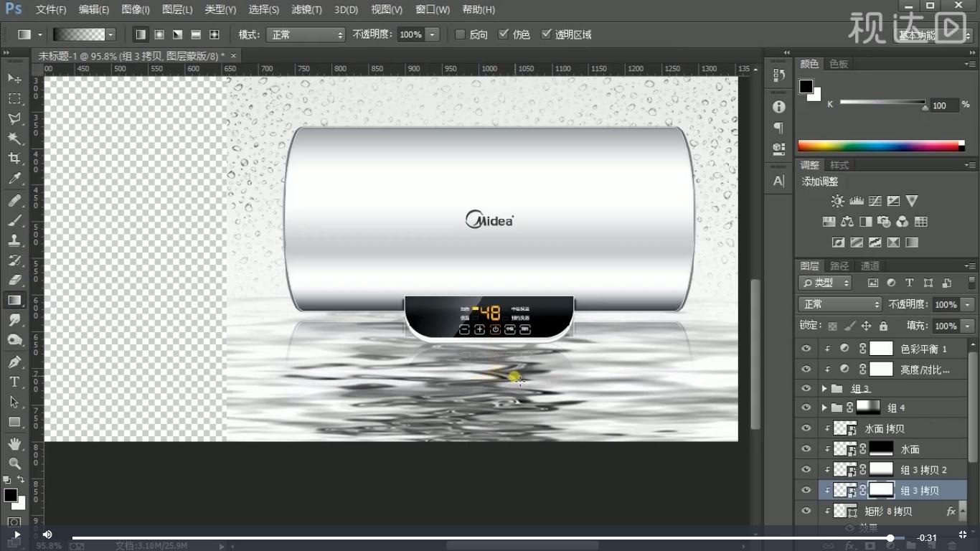Open the 窗口(W) menu
The height and width of the screenshot is (551, 980).
[433, 9]
